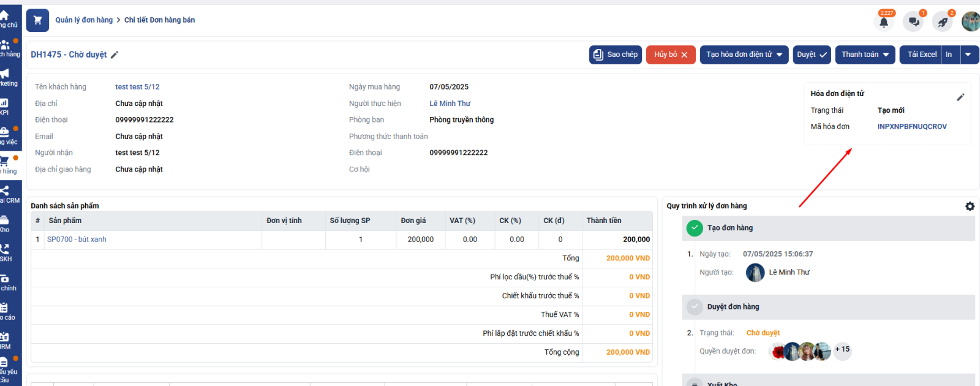Open order process settings gear

pyautogui.click(x=970, y=206)
